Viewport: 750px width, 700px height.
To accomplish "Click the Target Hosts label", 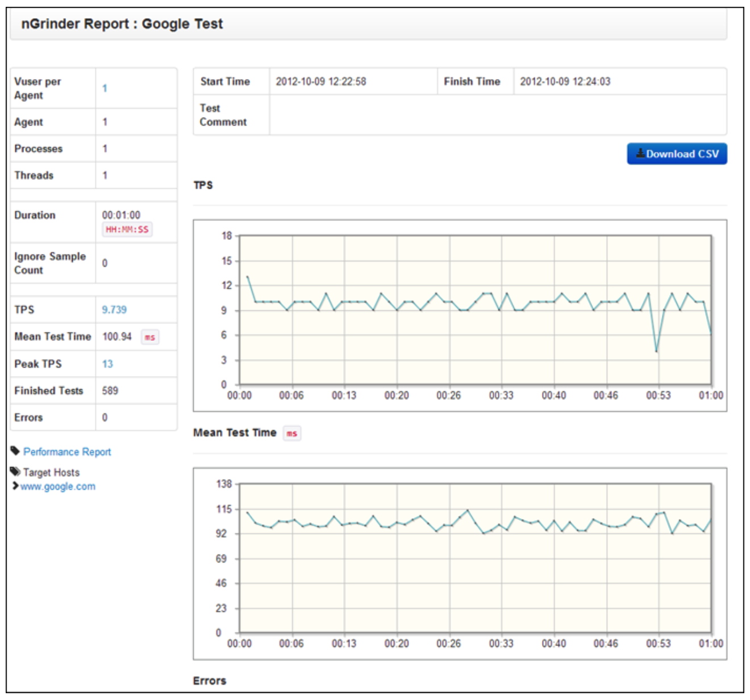I will pyautogui.click(x=51, y=472).
